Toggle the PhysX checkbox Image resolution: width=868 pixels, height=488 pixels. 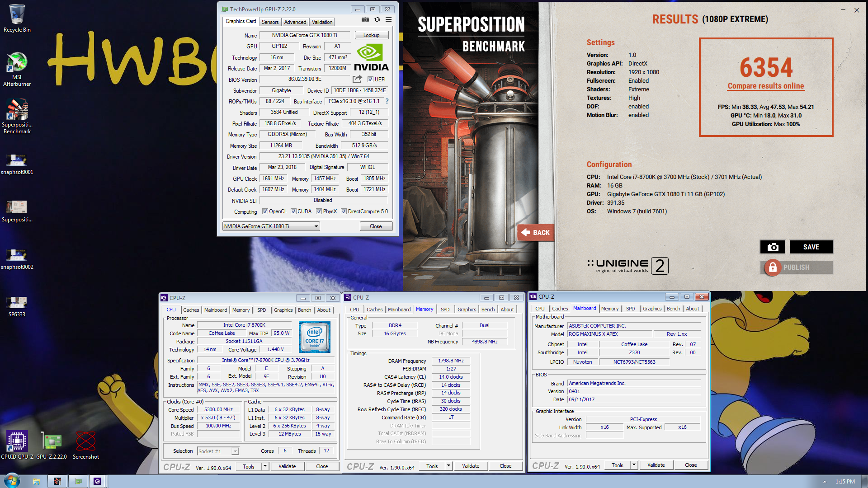click(x=319, y=211)
